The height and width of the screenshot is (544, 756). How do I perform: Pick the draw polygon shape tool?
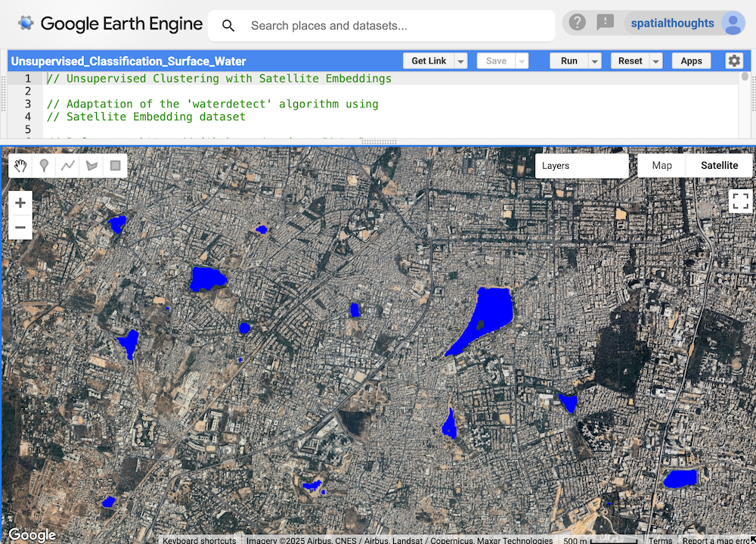click(x=91, y=166)
